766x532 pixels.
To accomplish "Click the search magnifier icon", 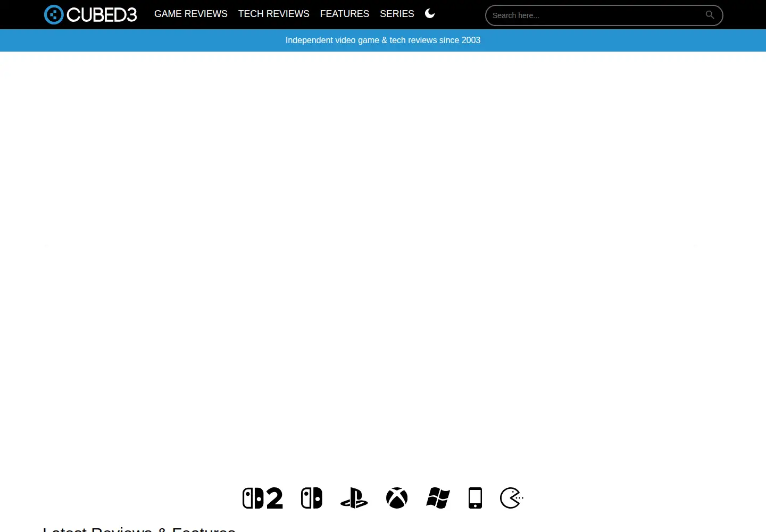I will 710,15.
